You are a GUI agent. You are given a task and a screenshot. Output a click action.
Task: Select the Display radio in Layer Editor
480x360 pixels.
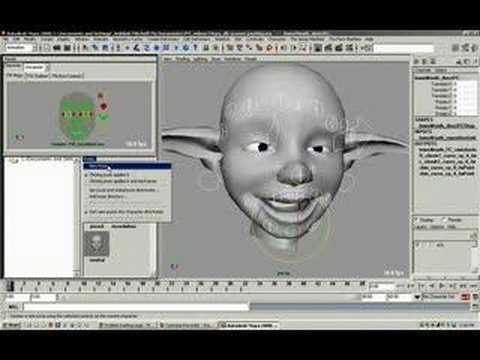[x=416, y=220]
